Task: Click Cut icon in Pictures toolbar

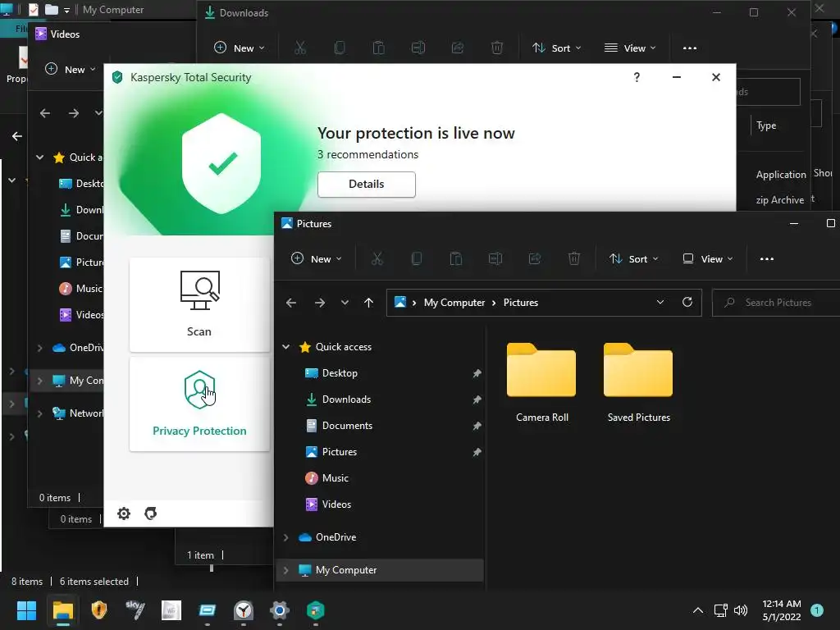Action: click(x=377, y=259)
